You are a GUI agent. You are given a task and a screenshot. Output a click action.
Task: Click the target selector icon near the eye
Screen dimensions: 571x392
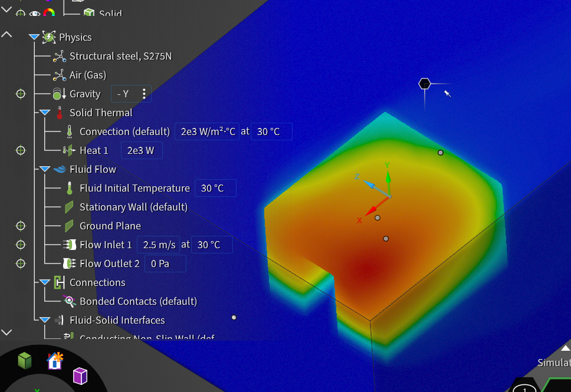tap(21, 14)
